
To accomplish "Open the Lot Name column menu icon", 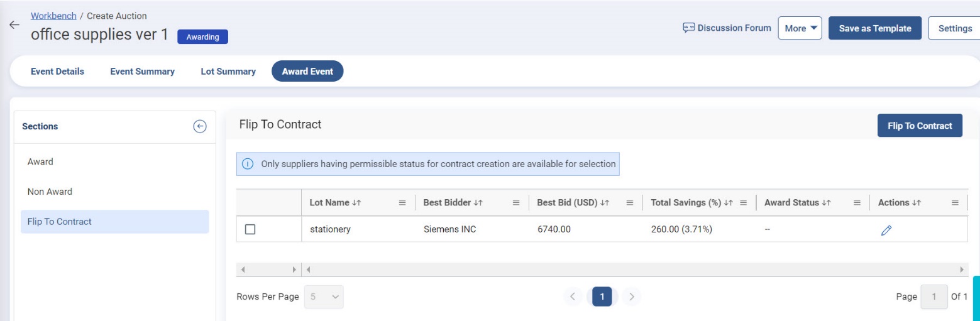I will point(402,203).
